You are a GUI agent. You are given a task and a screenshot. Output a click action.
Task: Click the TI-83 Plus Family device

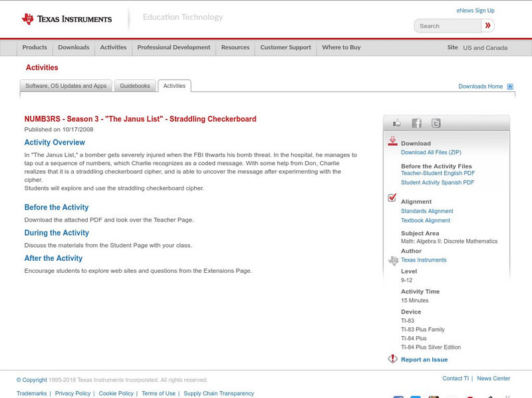pyautogui.click(x=423, y=329)
